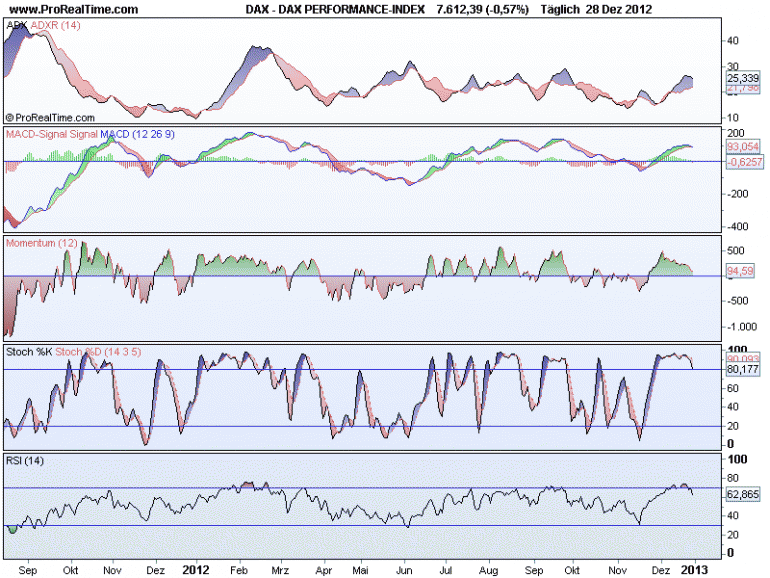Click the 2012 year marker on time axis
Viewport: 770px width, 578px height.
[195, 570]
